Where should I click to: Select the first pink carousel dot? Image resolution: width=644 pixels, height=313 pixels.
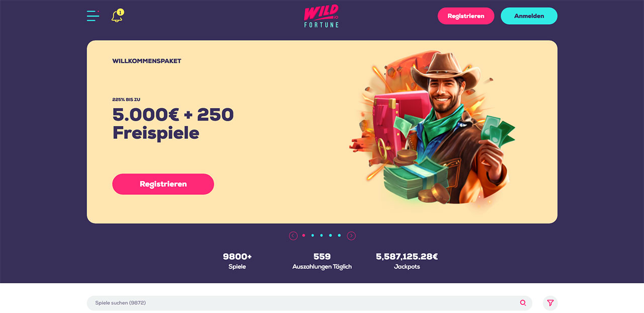point(303,236)
